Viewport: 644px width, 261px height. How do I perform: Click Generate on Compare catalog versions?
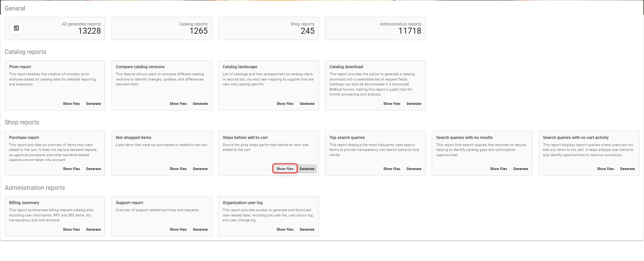[x=200, y=104]
